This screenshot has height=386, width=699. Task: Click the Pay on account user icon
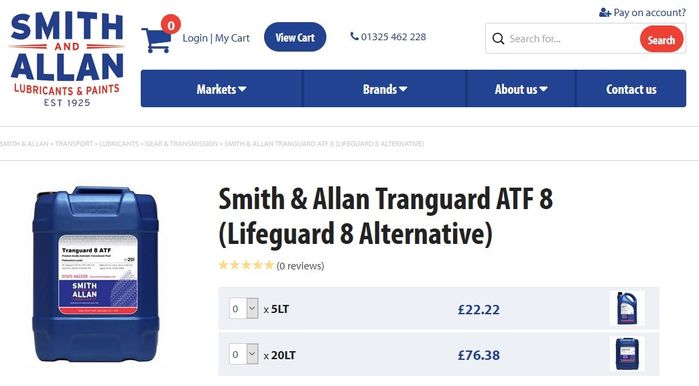tap(604, 12)
